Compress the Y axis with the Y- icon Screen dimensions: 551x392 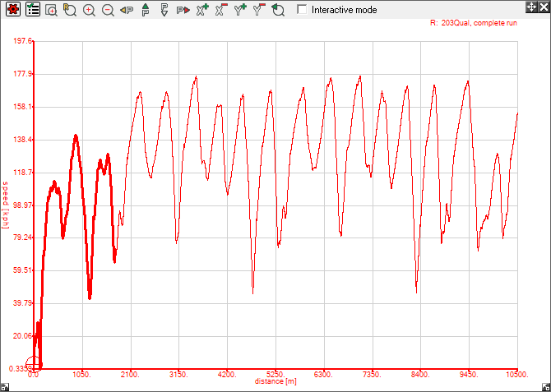click(x=259, y=10)
